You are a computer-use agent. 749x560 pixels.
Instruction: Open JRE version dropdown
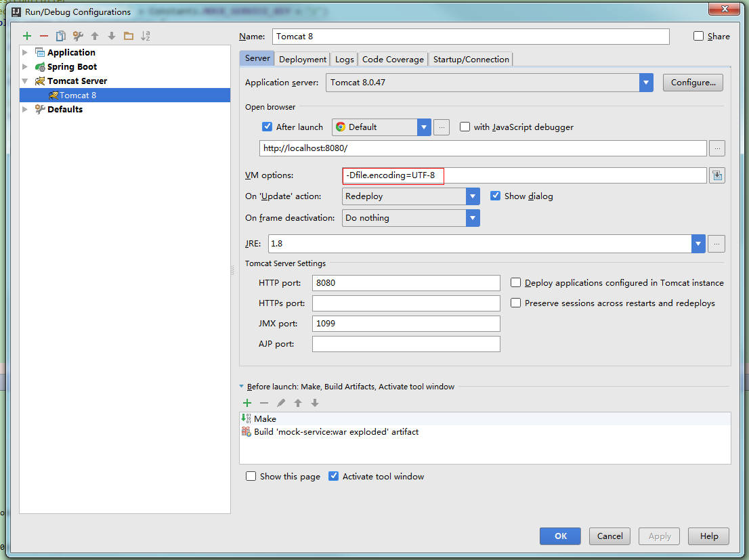698,244
